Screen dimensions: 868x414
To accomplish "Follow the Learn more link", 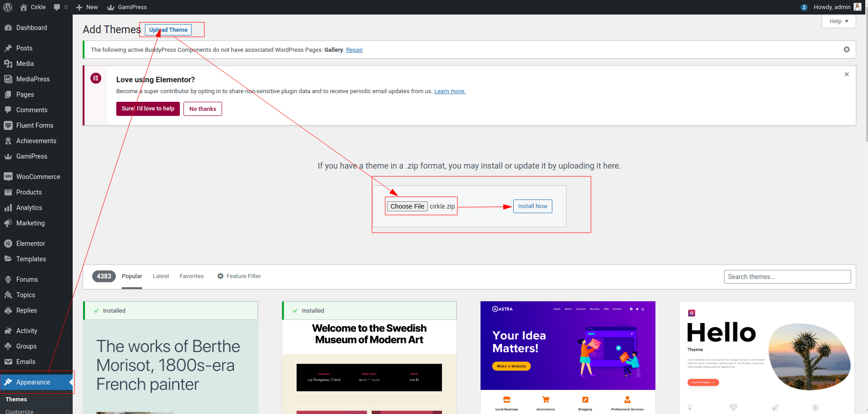I will coord(450,91).
